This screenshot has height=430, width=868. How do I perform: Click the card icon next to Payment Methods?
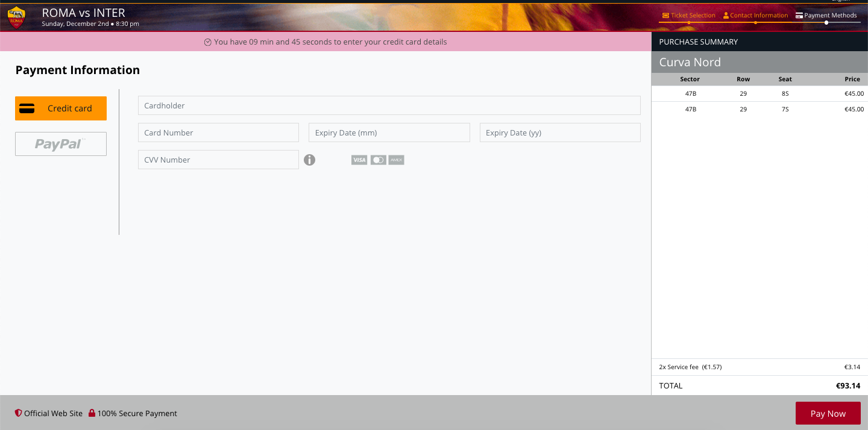click(x=799, y=16)
